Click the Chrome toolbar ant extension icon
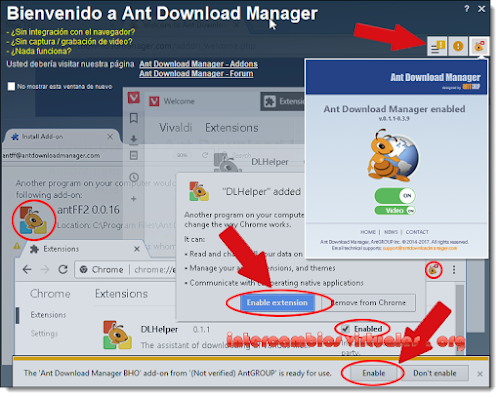 point(433,269)
